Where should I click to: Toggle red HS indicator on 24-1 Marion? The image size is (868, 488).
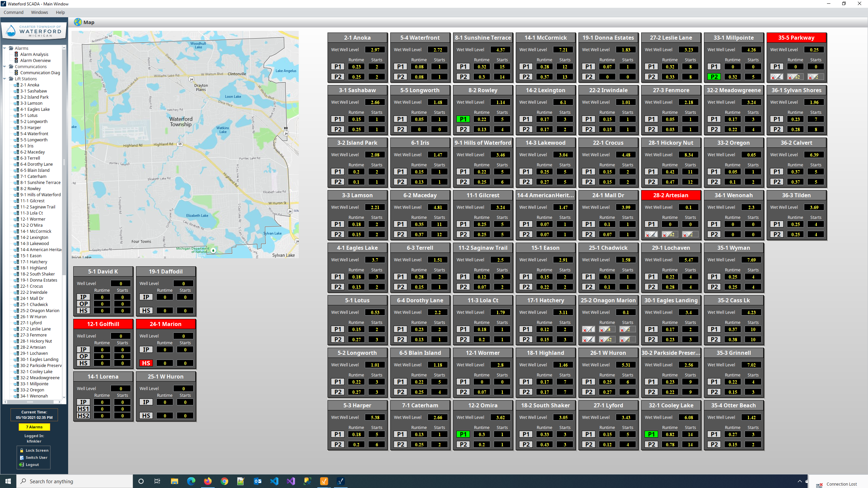point(146,363)
